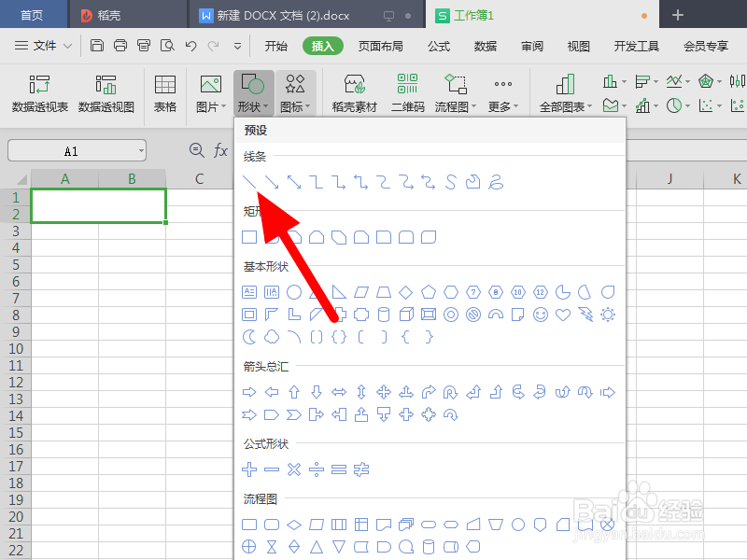
Task: Click 数据透视表 pivot table button
Action: [x=40, y=92]
